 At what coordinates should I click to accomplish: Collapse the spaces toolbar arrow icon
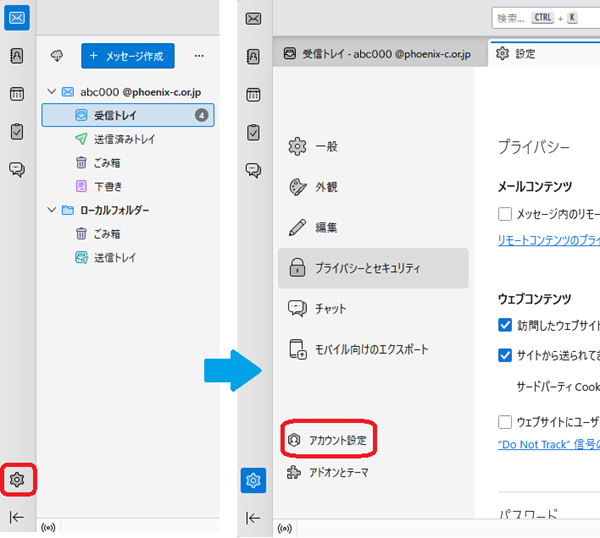pyautogui.click(x=17, y=517)
